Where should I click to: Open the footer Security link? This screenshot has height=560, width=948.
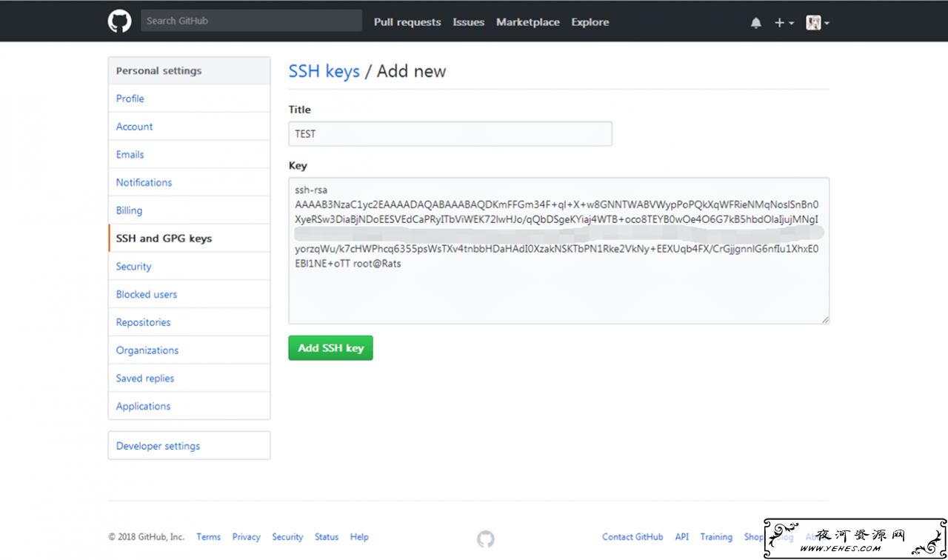click(287, 537)
